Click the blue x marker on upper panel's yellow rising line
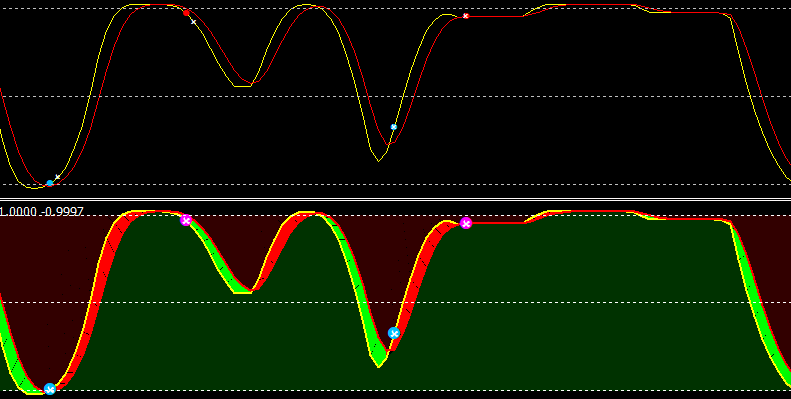The width and height of the screenshot is (791, 399). 394,127
